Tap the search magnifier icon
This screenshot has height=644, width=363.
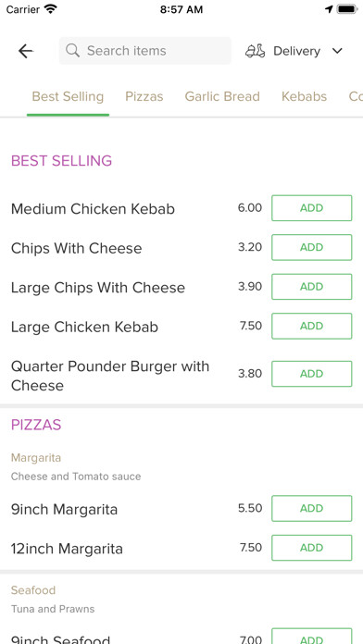click(73, 51)
